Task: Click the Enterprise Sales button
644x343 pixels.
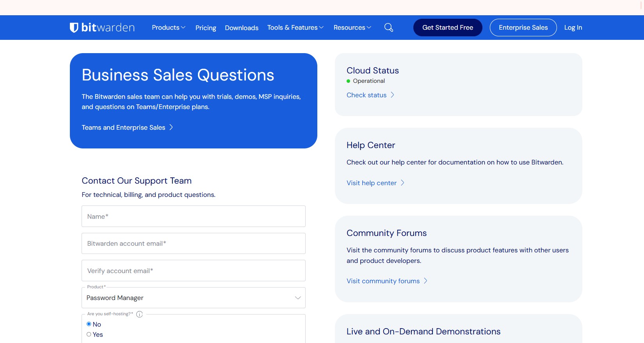Action: pyautogui.click(x=523, y=27)
